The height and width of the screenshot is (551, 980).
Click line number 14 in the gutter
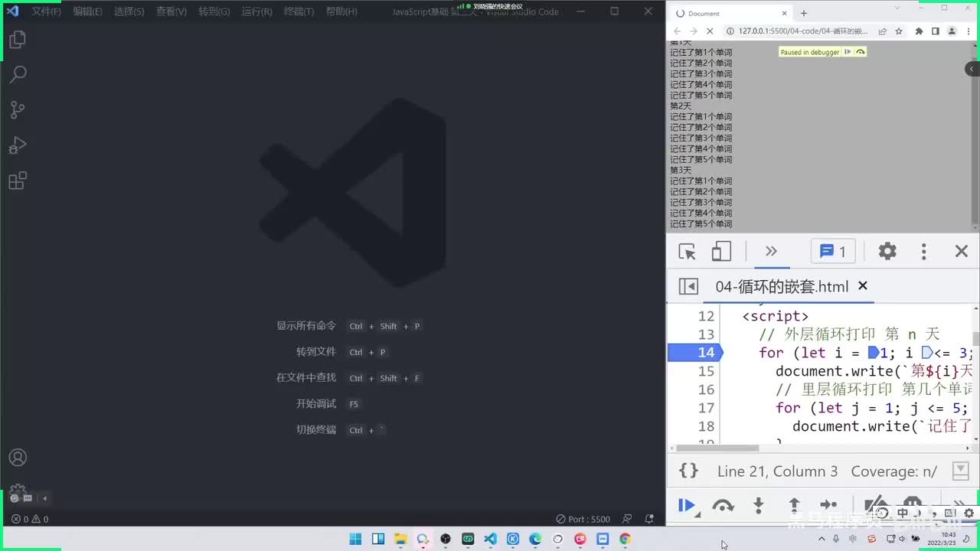[706, 353]
